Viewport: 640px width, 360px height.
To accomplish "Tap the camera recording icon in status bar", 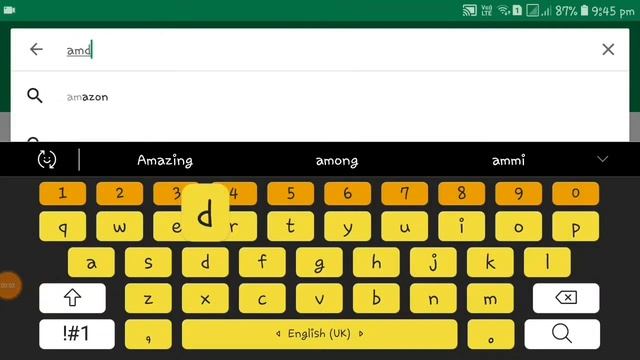I will pyautogui.click(x=9, y=10).
